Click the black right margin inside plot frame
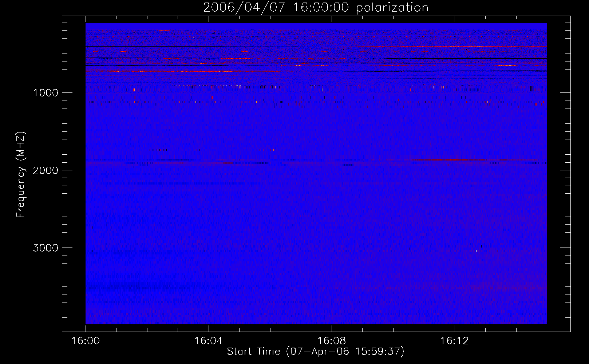Image resolution: width=589 pixels, height=364 pixels. pyautogui.click(x=558, y=175)
